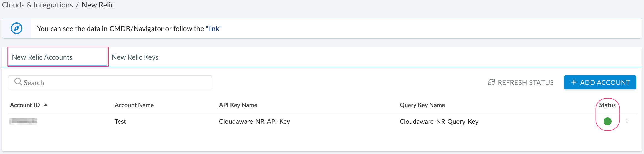Open the three-dot row actions menu

(x=627, y=121)
